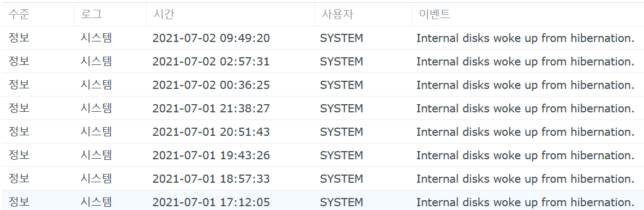Image resolution: width=644 pixels, height=210 pixels.
Task: Click 정보 level in the 19:43:26 row
Action: pyautogui.click(x=19, y=155)
